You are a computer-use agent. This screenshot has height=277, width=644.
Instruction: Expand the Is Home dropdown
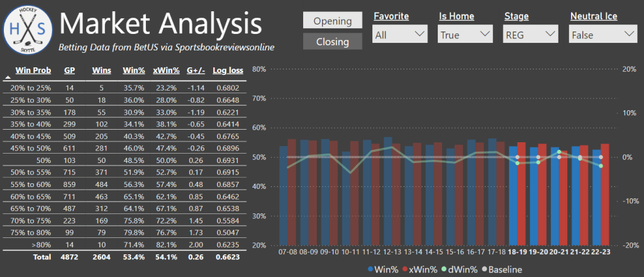coord(465,35)
